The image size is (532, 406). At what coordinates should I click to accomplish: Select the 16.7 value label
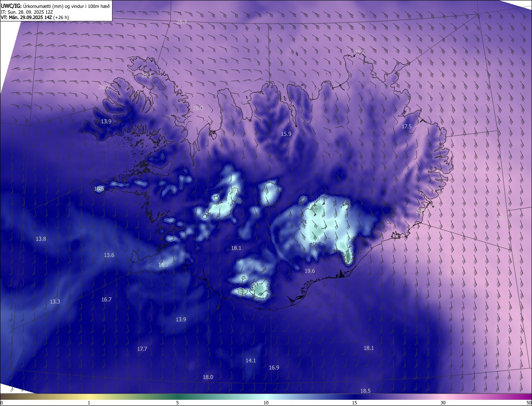click(106, 300)
